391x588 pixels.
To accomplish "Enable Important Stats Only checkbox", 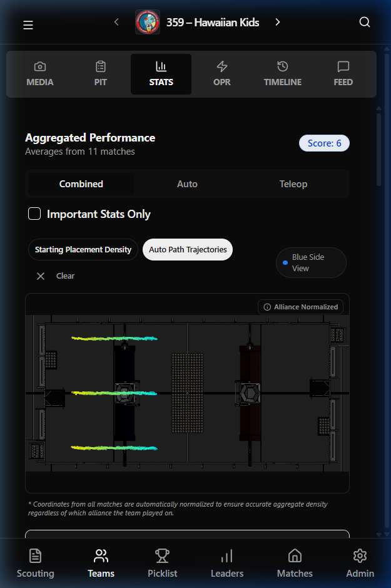I will pos(34,214).
